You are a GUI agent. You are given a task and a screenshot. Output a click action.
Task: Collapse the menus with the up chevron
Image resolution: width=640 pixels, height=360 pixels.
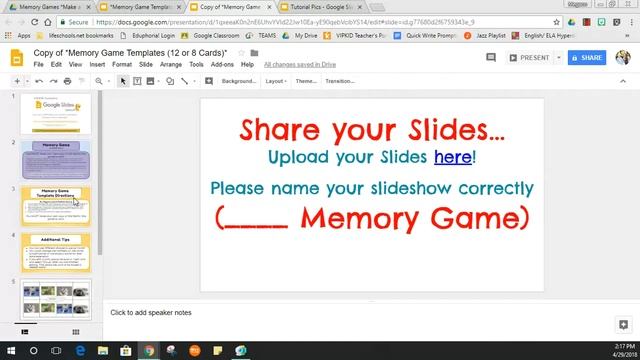(623, 81)
